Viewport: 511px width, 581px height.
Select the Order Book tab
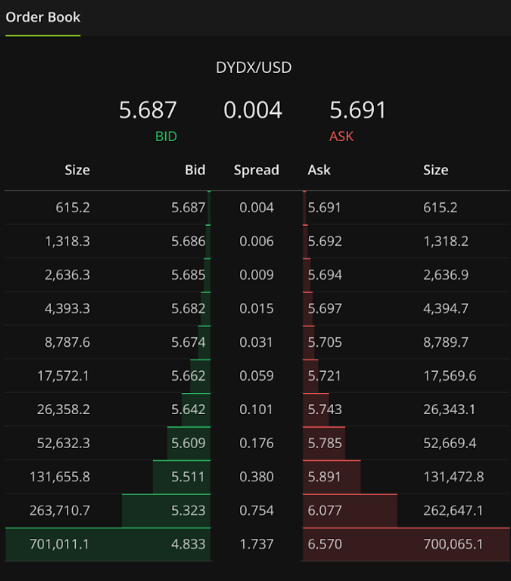(x=43, y=17)
